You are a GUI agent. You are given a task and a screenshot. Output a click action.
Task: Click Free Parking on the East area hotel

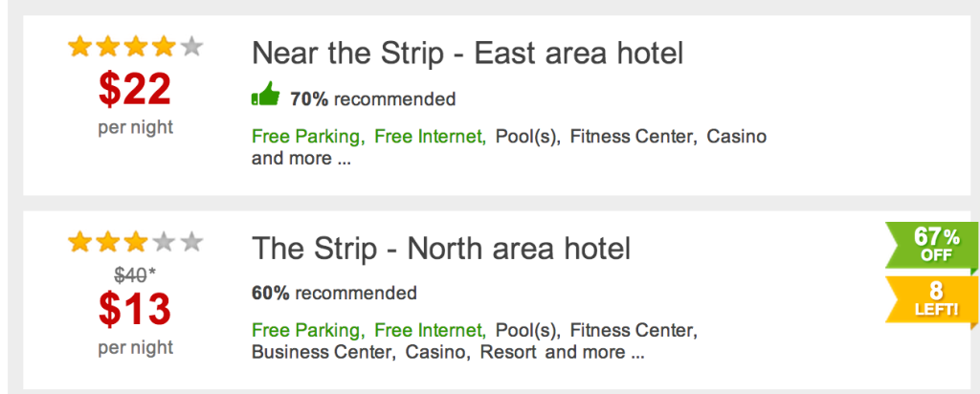coord(308,136)
